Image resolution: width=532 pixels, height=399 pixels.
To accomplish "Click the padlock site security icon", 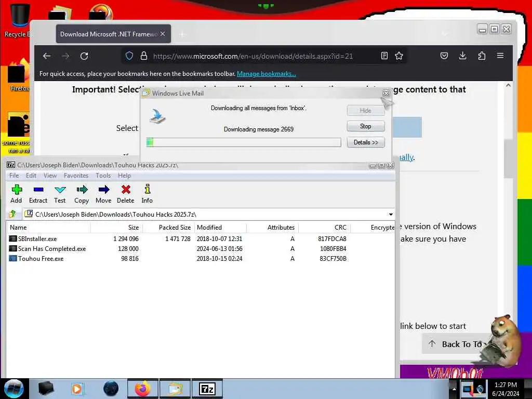I will tap(144, 56).
